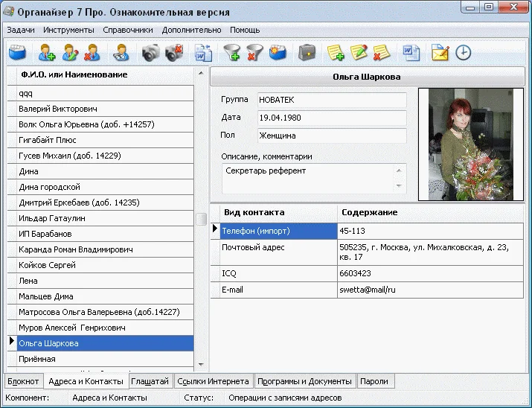The height and width of the screenshot is (408, 532).
Task: Click the Группа field containing НОВАТЕК
Action: [x=331, y=99]
